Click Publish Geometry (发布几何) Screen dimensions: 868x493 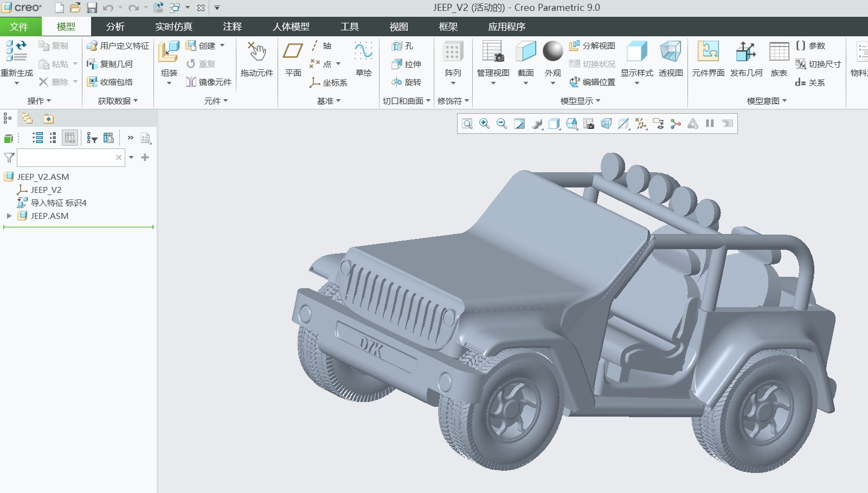pyautogui.click(x=747, y=59)
